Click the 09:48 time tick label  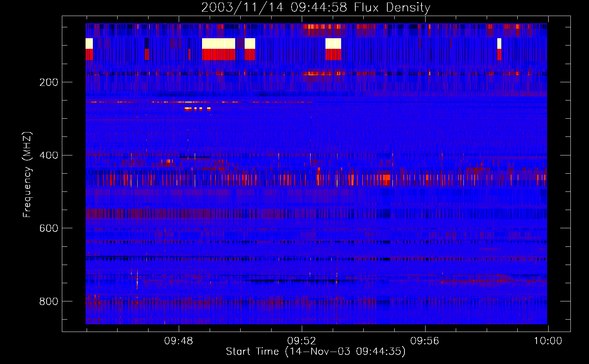179,341
